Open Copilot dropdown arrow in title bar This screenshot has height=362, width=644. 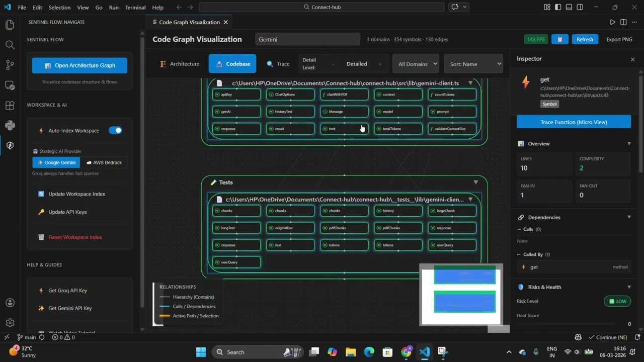(465, 7)
